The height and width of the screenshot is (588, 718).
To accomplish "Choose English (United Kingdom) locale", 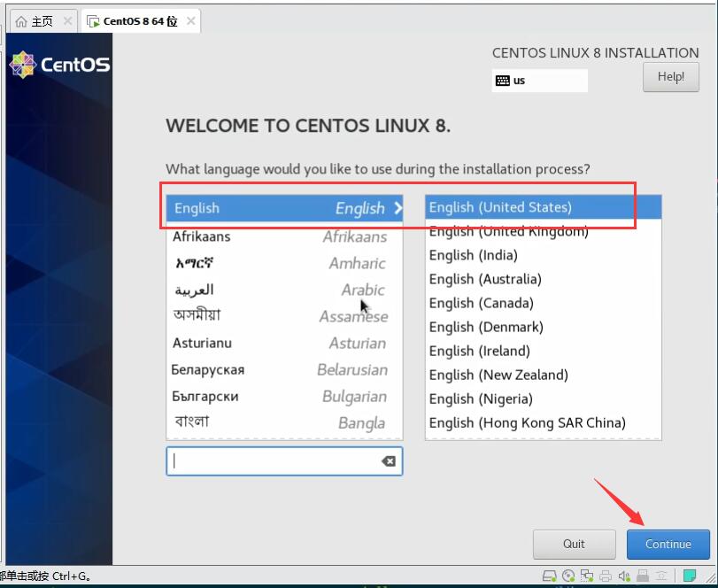I will pos(543,231).
